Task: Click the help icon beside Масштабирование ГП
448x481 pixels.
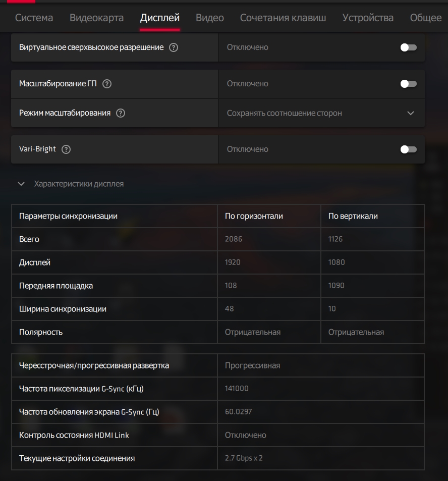Action: pyautogui.click(x=107, y=84)
